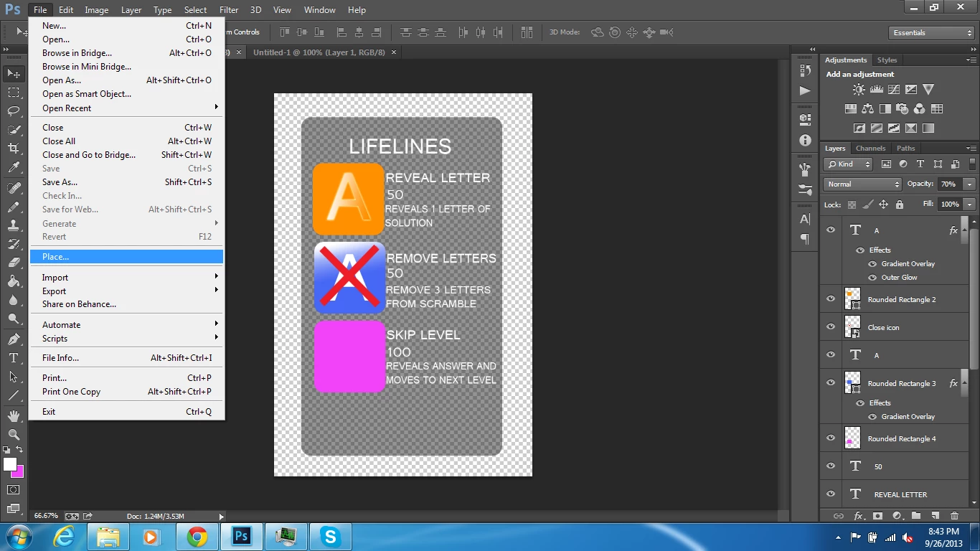
Task: Add a Curves adjustment
Action: [894, 90]
